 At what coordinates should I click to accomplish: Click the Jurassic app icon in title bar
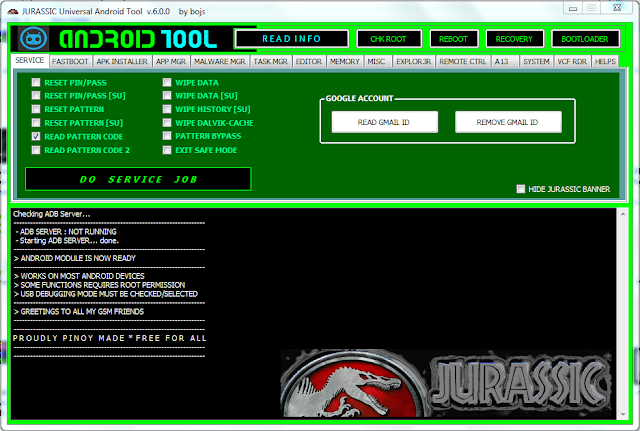pos(13,11)
